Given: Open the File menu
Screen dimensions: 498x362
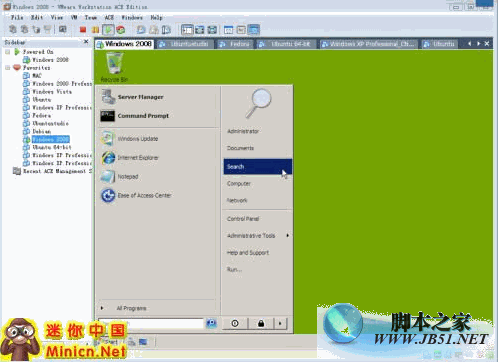Looking at the screenshot, I should 17,17.
